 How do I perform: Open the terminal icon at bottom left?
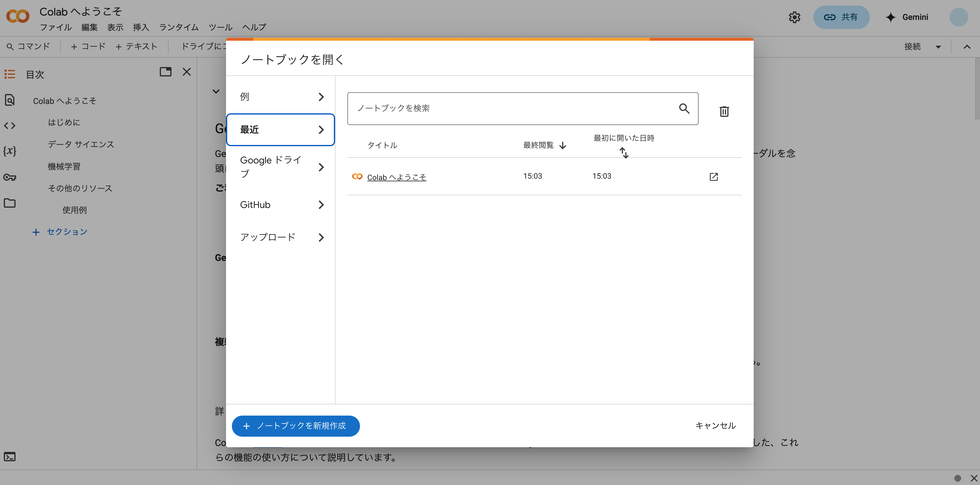point(9,457)
